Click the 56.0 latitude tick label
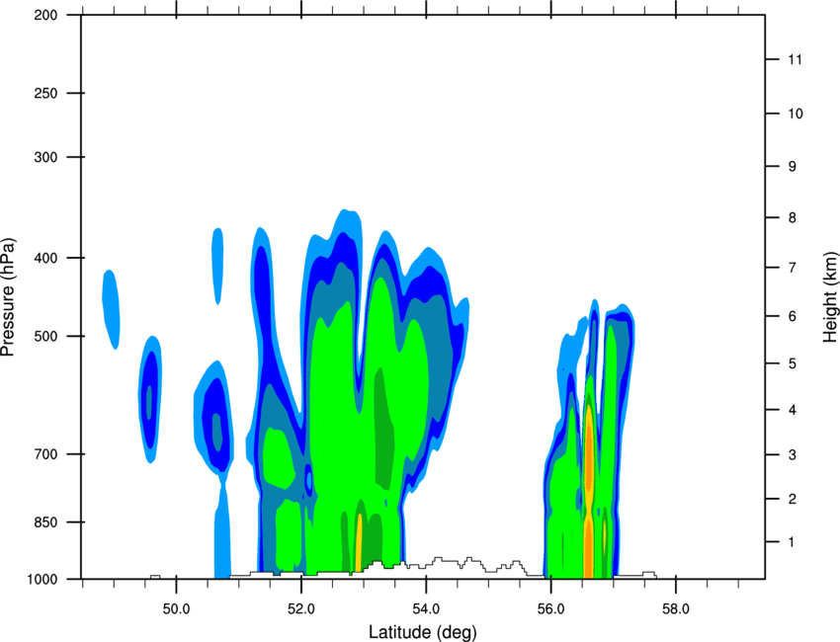 pyautogui.click(x=550, y=609)
